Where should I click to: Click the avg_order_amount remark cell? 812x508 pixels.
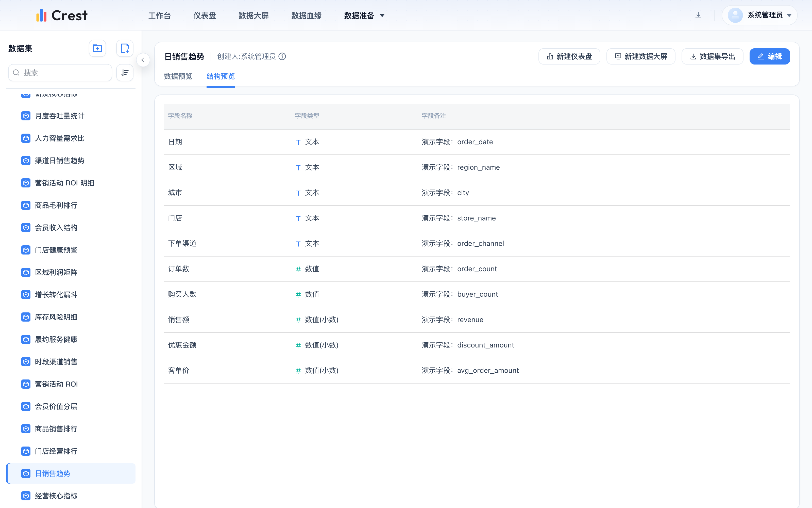470,371
